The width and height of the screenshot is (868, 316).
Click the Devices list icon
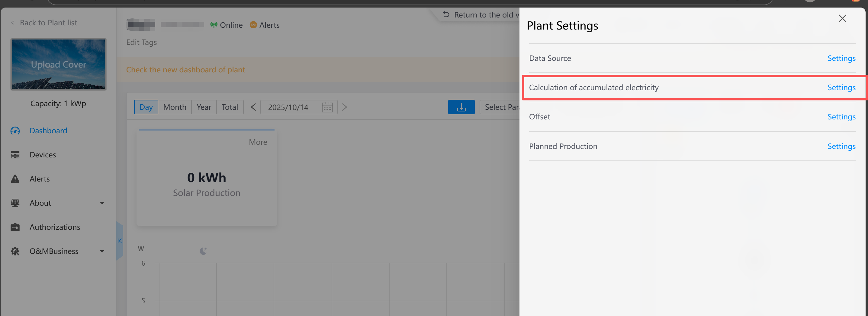click(15, 155)
